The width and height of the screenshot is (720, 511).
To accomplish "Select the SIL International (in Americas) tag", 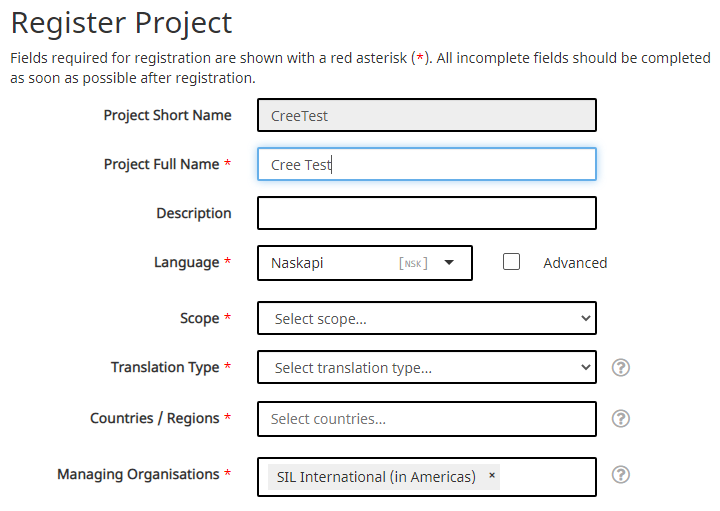I will (376, 477).
